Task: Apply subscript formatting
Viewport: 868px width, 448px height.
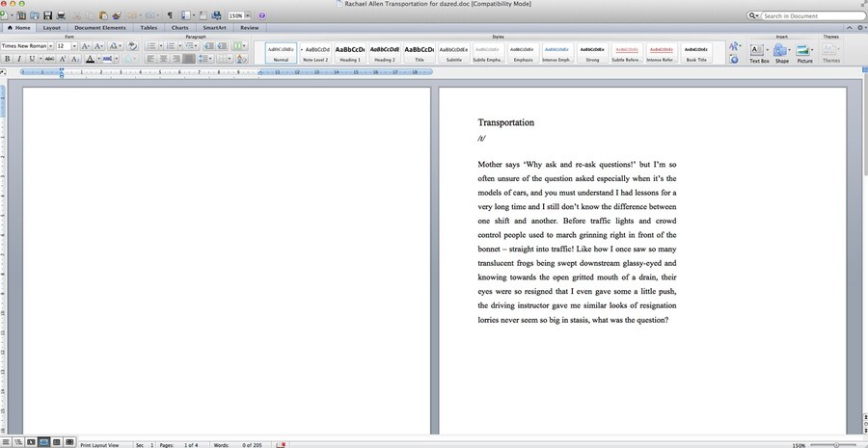Action: 75,59
